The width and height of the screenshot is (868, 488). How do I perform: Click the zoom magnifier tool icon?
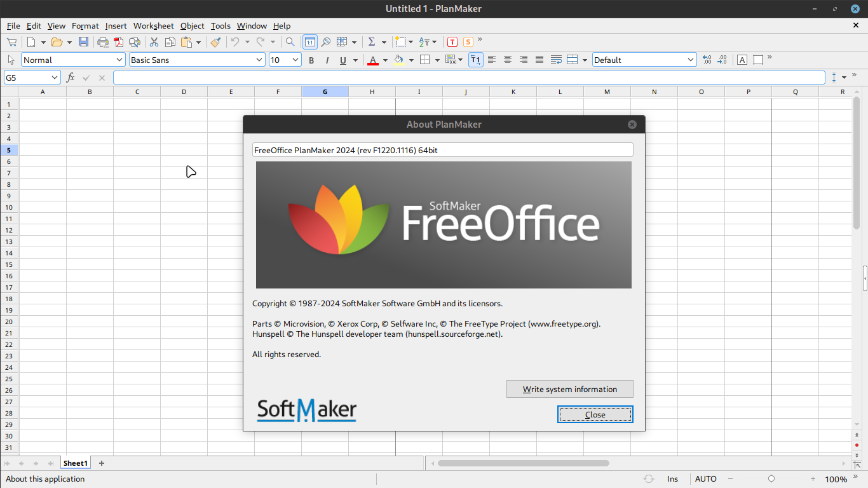point(325,42)
